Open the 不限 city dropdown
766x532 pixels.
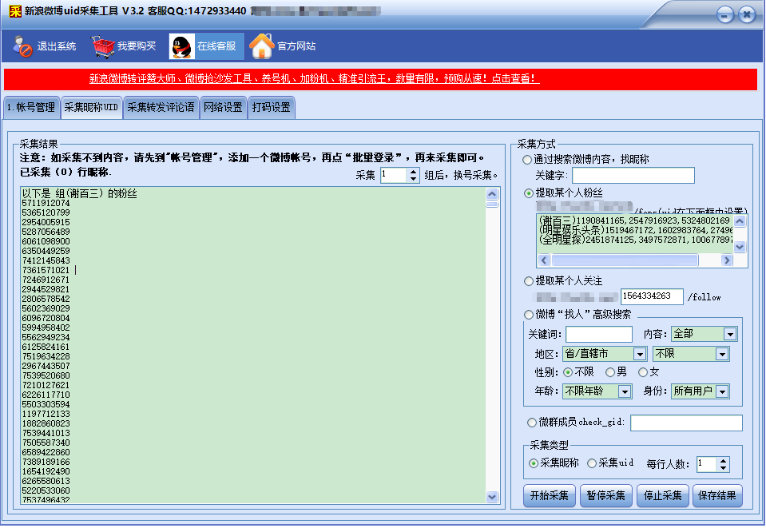point(722,354)
